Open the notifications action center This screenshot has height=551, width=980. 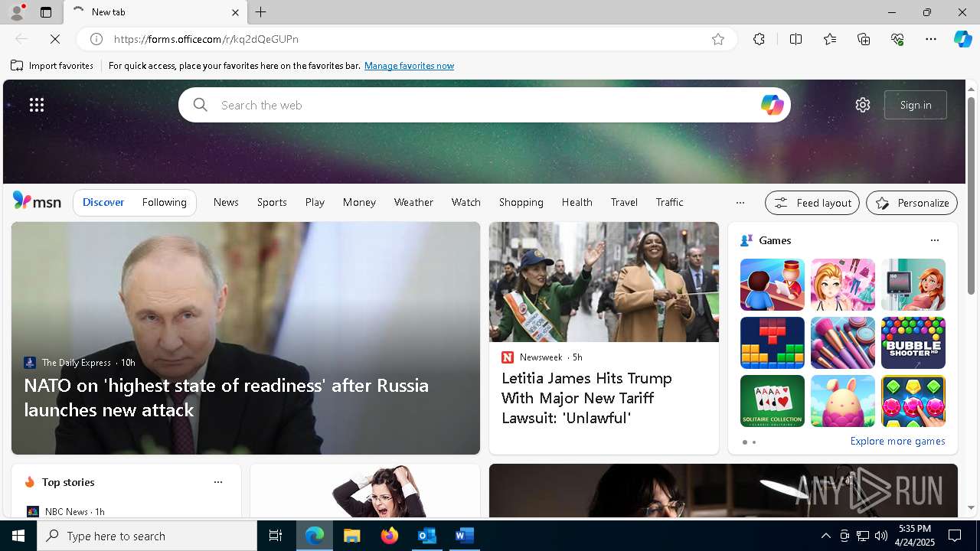[955, 536]
